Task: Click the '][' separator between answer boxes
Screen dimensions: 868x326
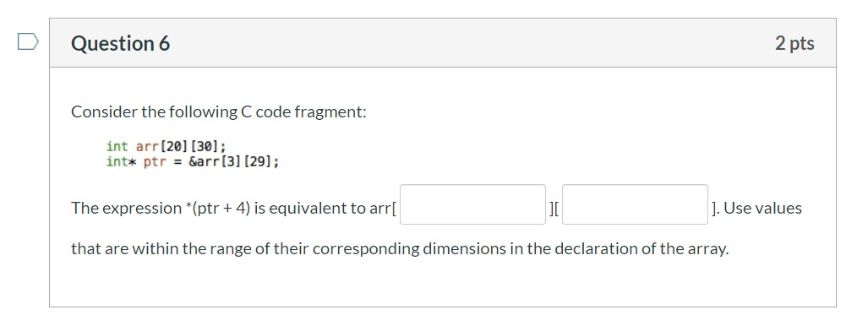Action: 554,209
